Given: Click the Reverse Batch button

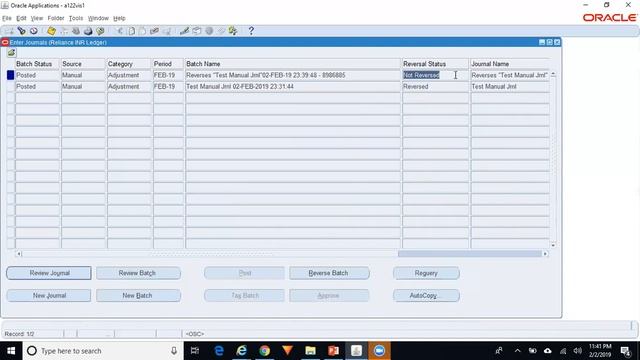Looking at the screenshot, I should 329,273.
